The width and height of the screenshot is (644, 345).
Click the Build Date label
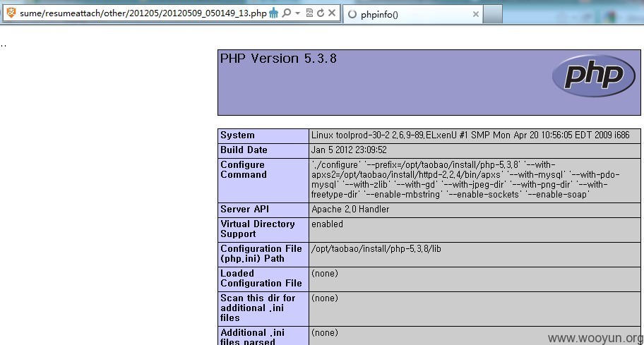pyautogui.click(x=244, y=150)
